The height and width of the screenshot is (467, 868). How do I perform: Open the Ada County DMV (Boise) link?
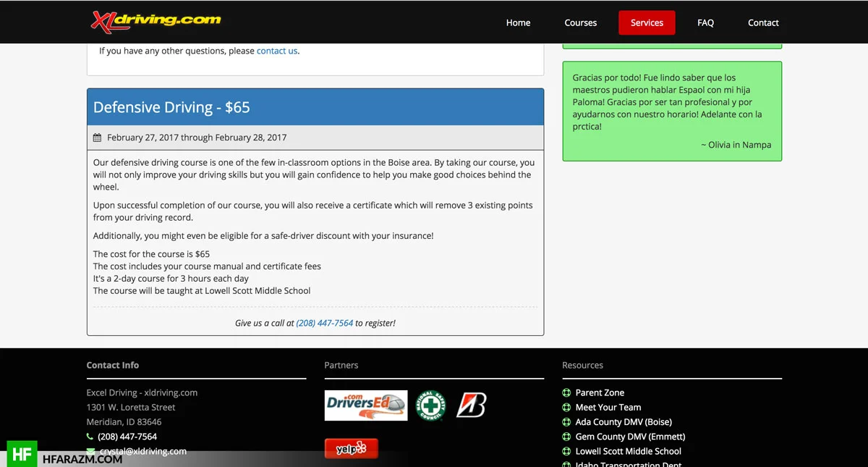coord(624,422)
